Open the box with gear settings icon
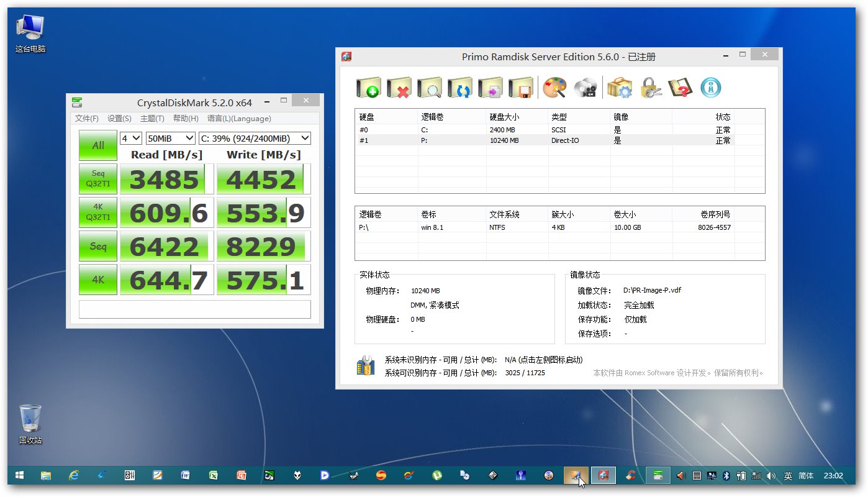This screenshot has height=497, width=868. (619, 88)
